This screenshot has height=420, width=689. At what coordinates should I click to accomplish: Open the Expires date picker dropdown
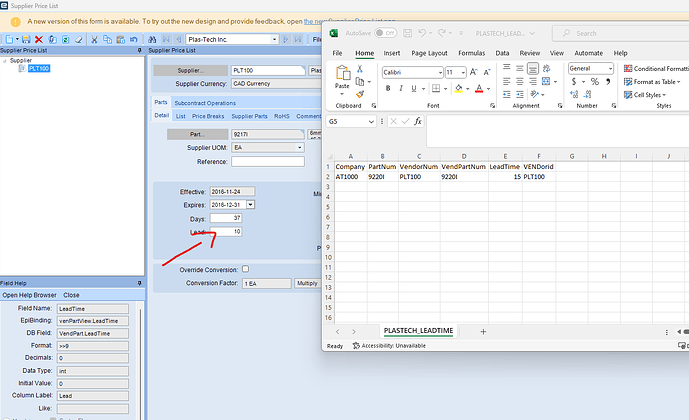tap(250, 204)
